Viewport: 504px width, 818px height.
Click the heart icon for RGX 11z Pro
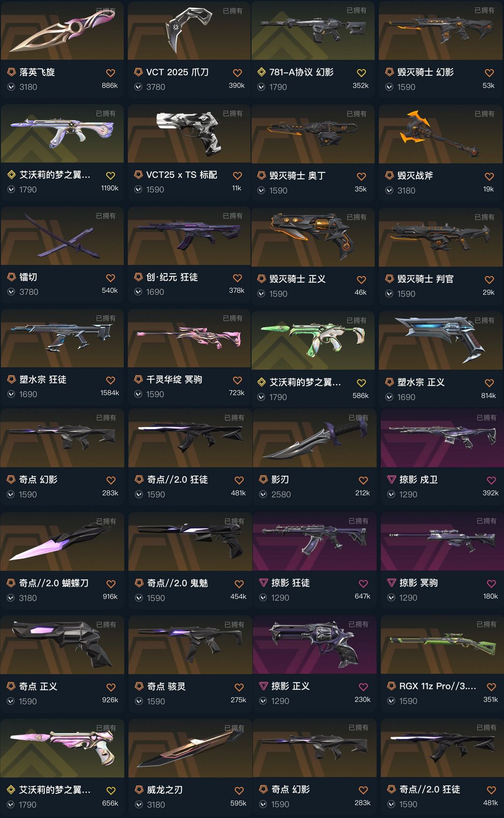[491, 687]
